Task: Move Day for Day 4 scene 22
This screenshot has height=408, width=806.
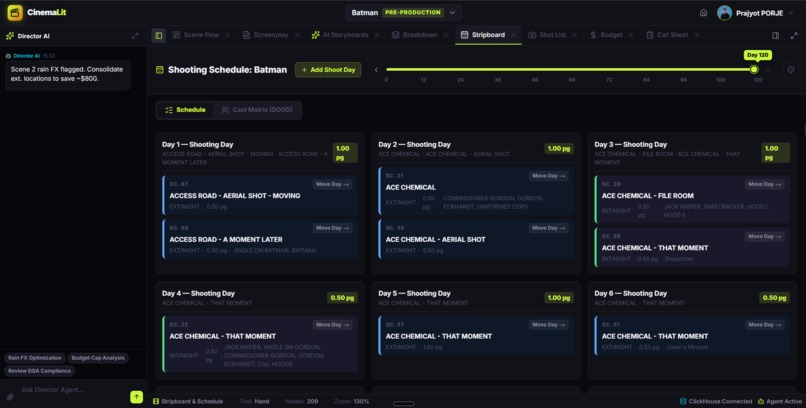Action: (333, 325)
